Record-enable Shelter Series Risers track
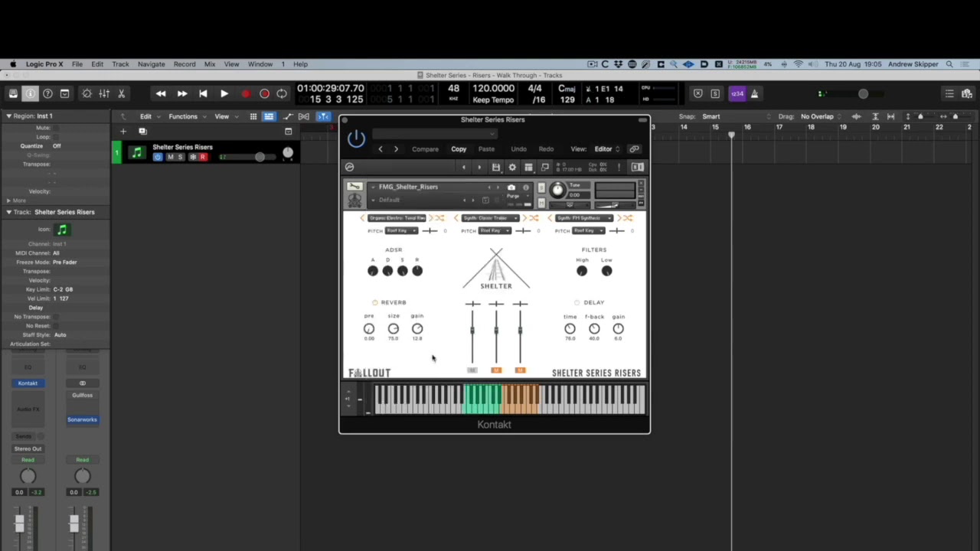 (x=203, y=157)
